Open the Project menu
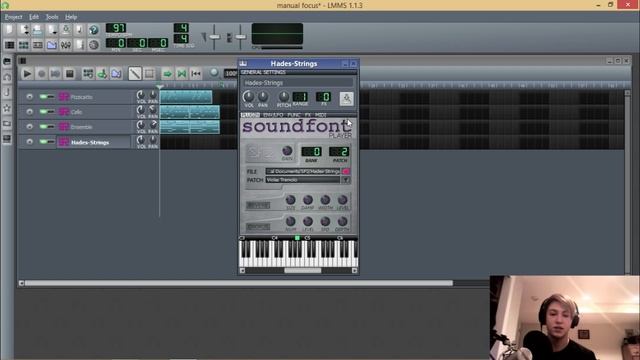 pos(13,17)
